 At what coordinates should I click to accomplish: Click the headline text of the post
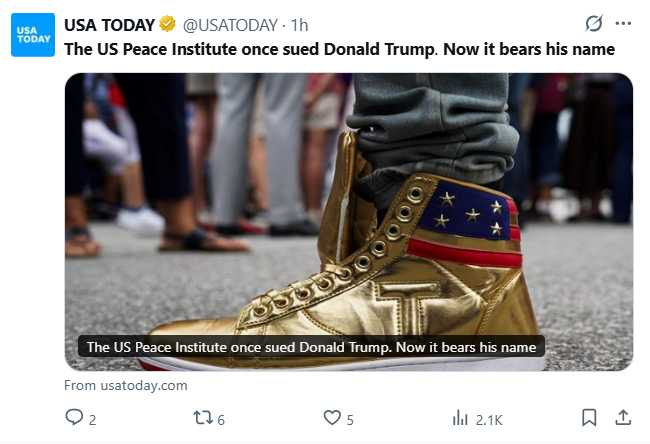339,48
